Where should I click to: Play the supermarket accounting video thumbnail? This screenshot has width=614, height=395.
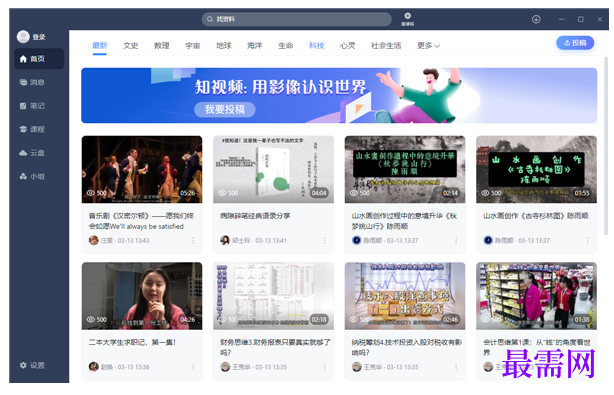[536, 296]
